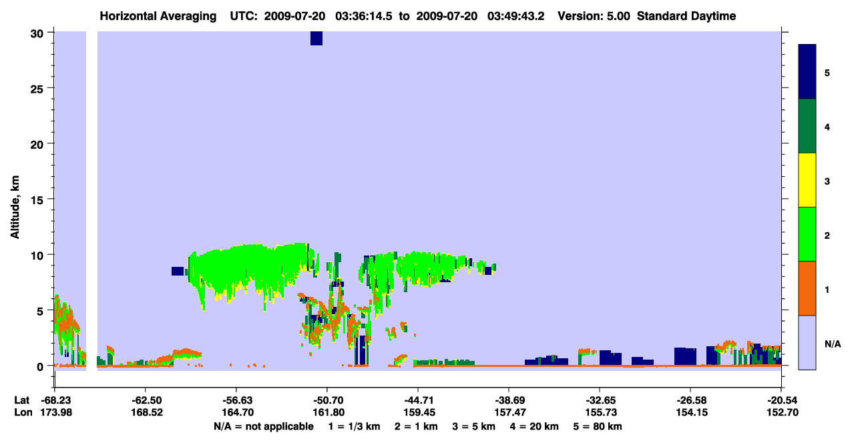Click the 'Standard Daytime' title text
Image resolution: width=868 pixels, height=445 pixels.
pos(686,16)
